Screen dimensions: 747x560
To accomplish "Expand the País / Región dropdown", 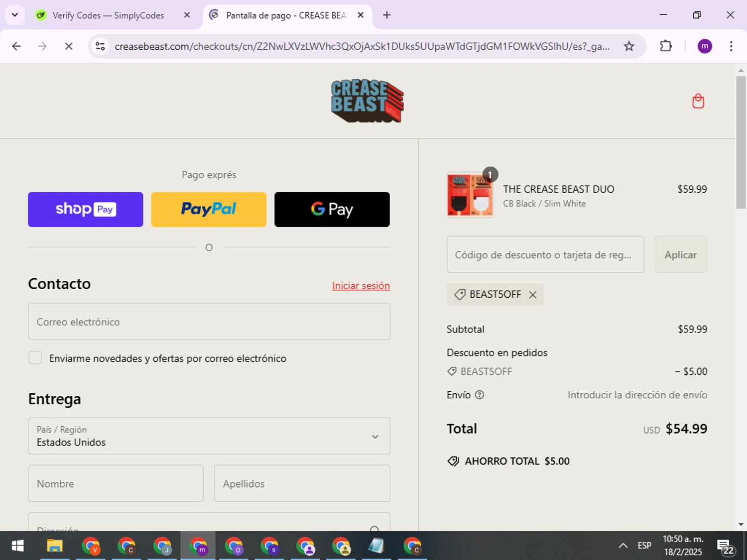I will (x=209, y=436).
